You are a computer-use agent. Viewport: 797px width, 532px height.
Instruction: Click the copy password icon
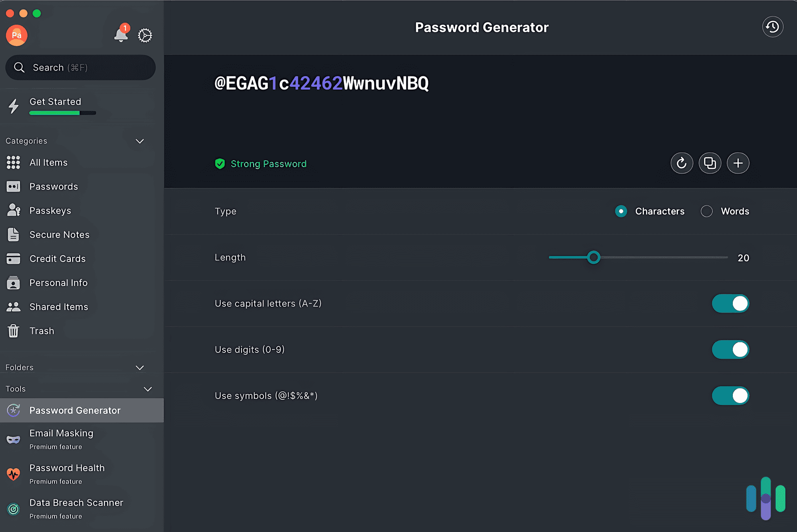(709, 163)
